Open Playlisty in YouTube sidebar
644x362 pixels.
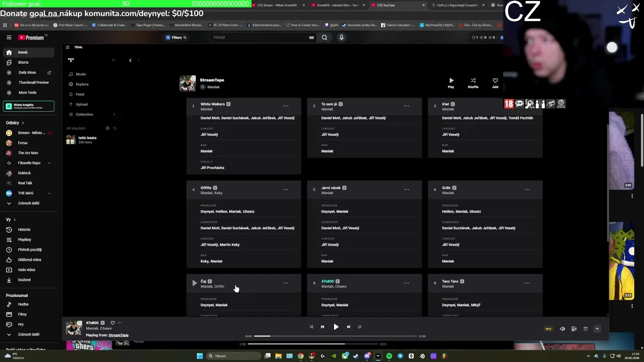(x=29, y=239)
